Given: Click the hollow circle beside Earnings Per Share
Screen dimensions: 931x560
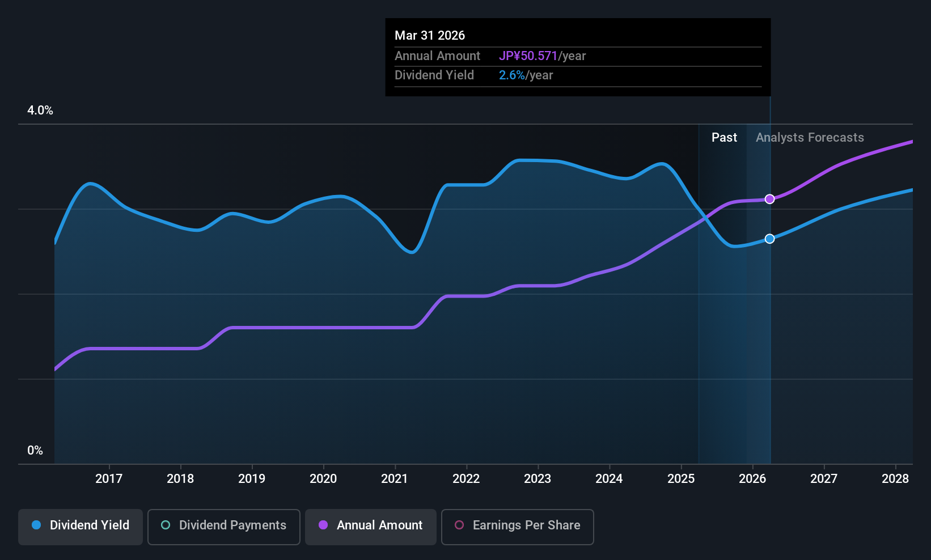Looking at the screenshot, I should click(459, 525).
